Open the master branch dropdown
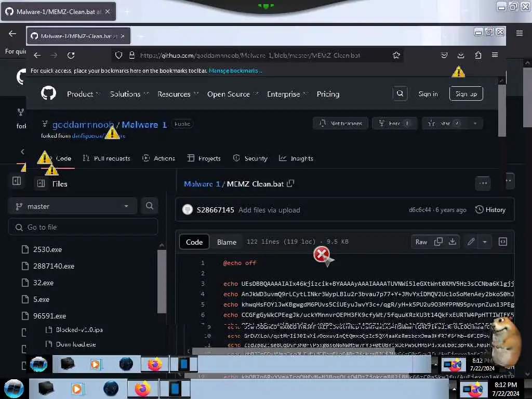Image resolution: width=532 pixels, height=399 pixels. 72,206
